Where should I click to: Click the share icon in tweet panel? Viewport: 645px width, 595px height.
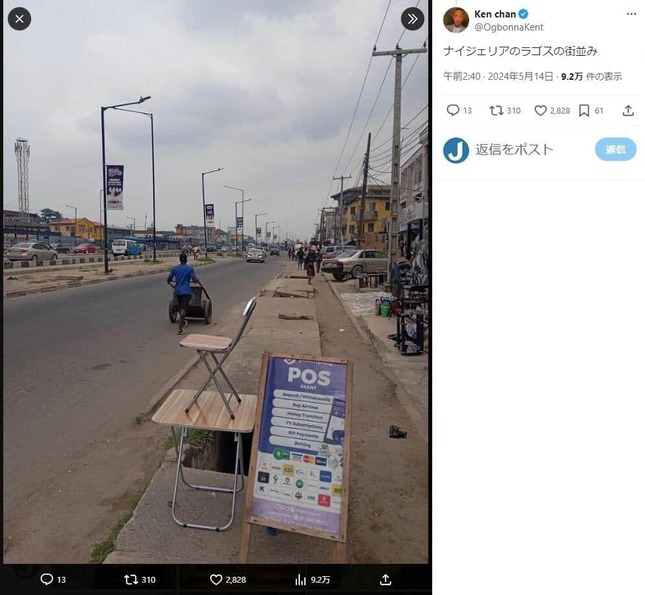click(x=628, y=110)
